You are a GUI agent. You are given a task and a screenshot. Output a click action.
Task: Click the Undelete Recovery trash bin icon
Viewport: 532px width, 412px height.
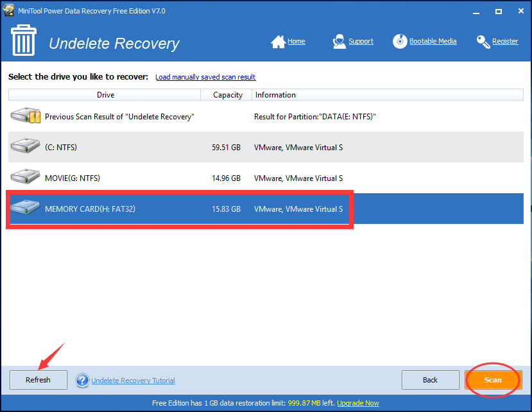coord(23,40)
